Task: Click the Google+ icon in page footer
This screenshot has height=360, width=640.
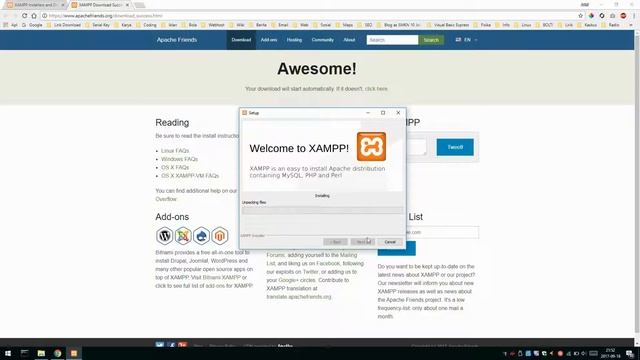Action: [182, 345]
